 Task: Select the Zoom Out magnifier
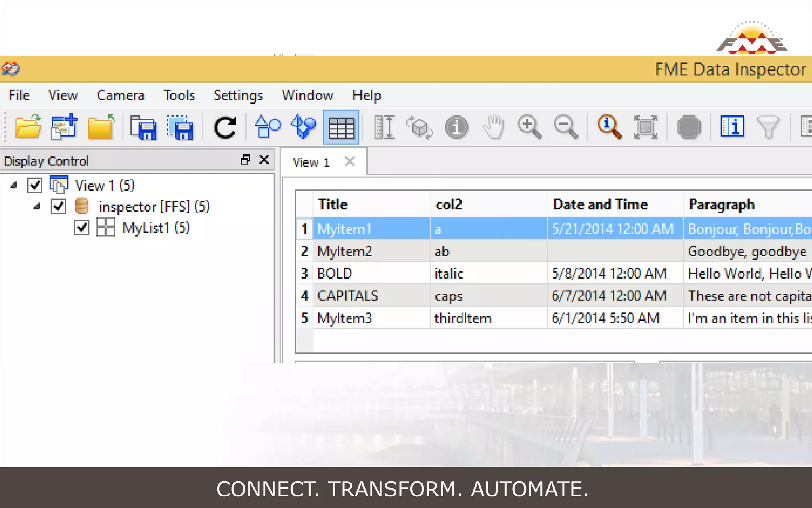point(566,127)
